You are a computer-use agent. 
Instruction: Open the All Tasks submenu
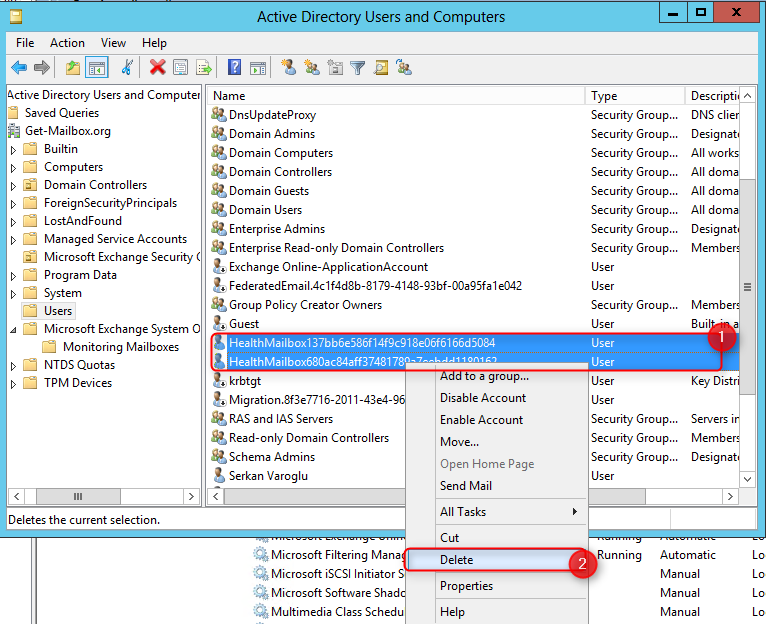click(x=496, y=512)
